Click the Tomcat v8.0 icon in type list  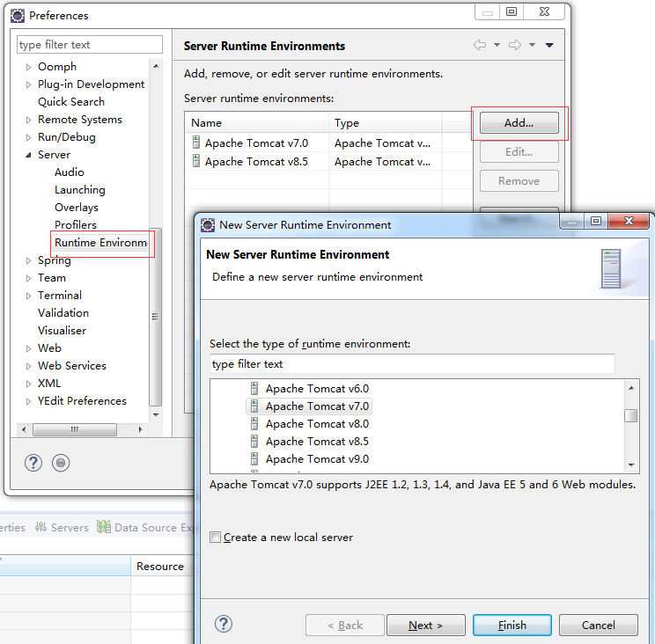254,424
